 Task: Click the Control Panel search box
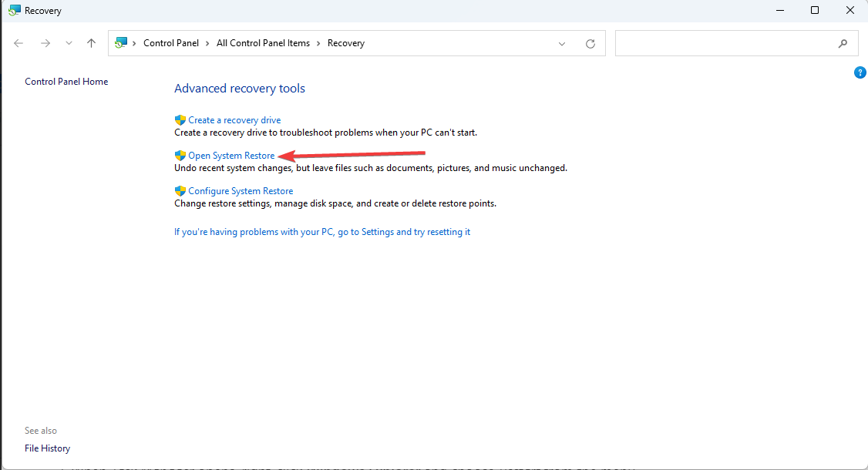coord(725,44)
